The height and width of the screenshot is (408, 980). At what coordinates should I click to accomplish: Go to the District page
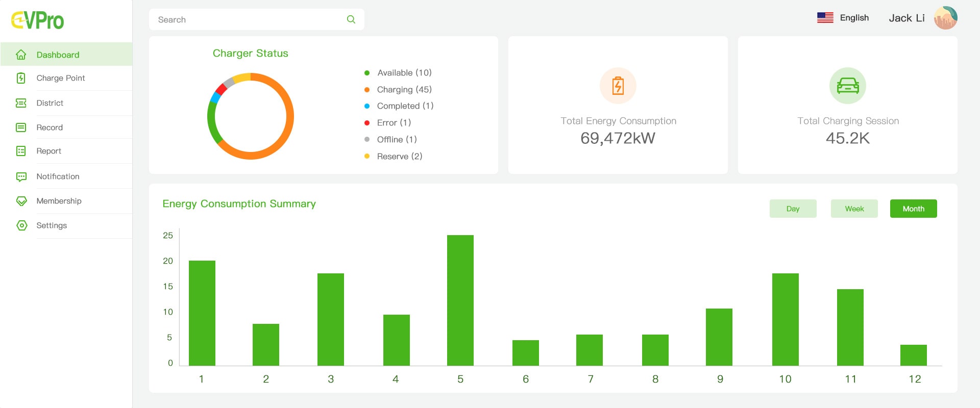(x=66, y=103)
